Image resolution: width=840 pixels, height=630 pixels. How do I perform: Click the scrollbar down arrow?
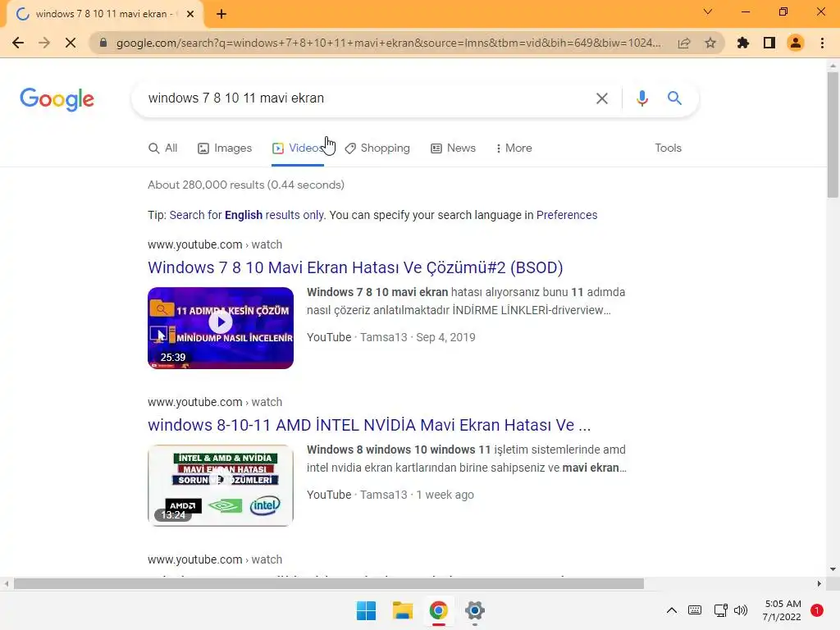[833, 569]
